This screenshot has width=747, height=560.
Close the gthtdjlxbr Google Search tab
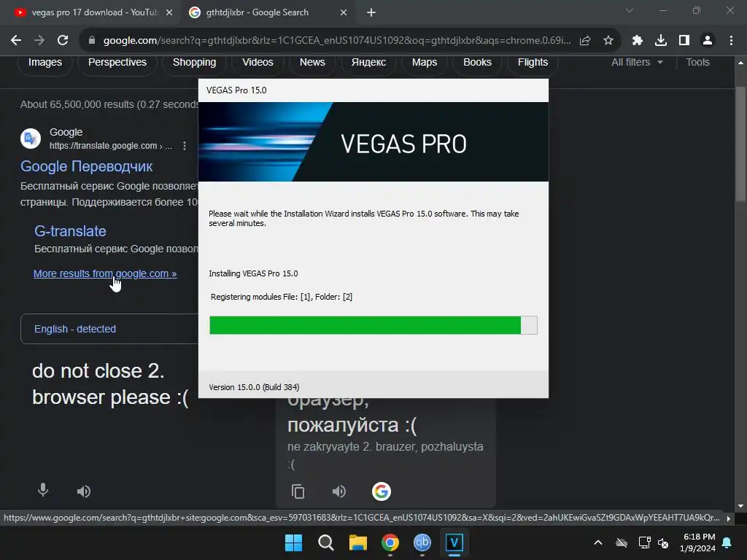344,13
